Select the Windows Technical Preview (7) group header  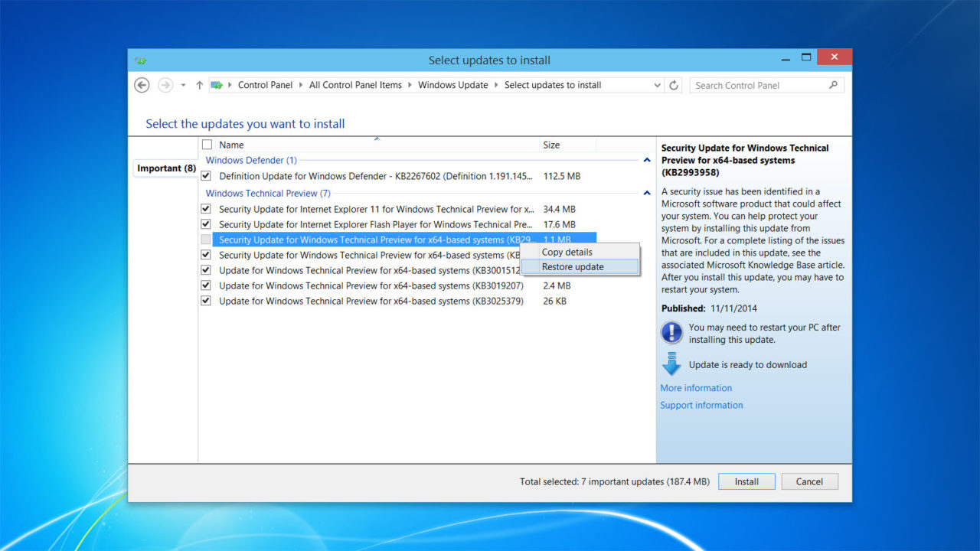[x=268, y=194]
